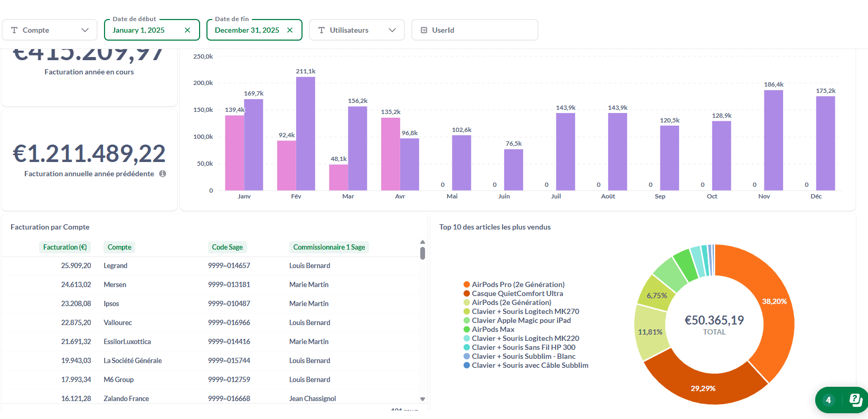Open the Utilisateurs dropdown chevron
This screenshot has height=419, width=868.
point(392,30)
